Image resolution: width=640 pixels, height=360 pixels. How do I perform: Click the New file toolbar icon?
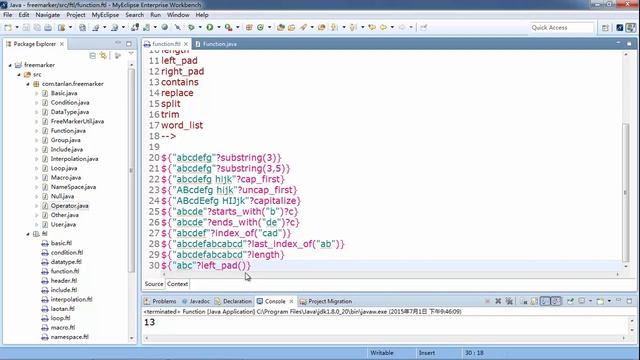click(8, 27)
